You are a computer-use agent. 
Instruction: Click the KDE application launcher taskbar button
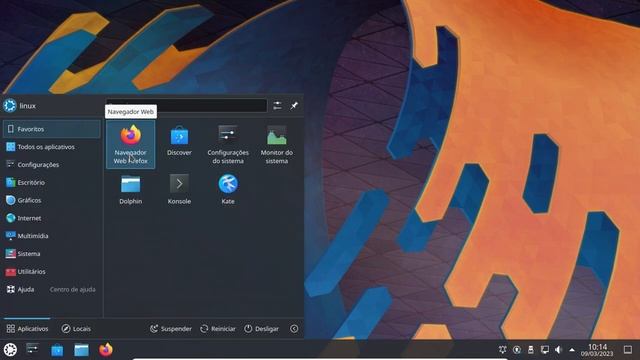pyautogui.click(x=10, y=350)
